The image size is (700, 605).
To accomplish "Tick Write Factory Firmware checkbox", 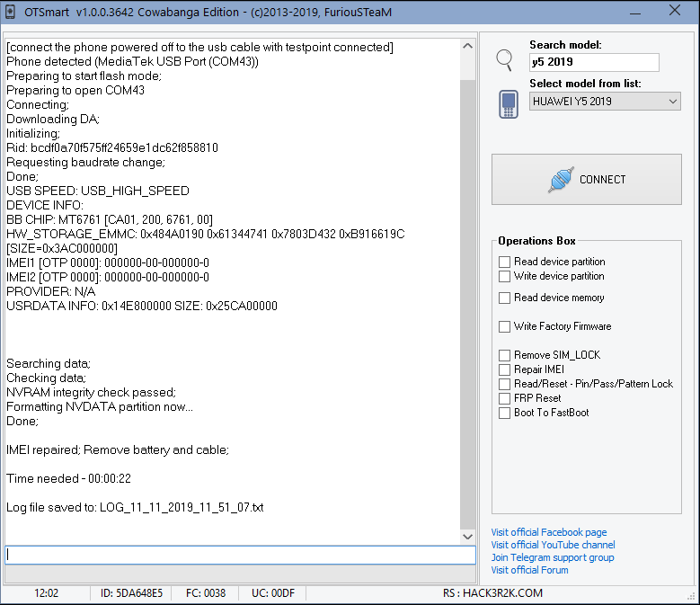I will 504,326.
